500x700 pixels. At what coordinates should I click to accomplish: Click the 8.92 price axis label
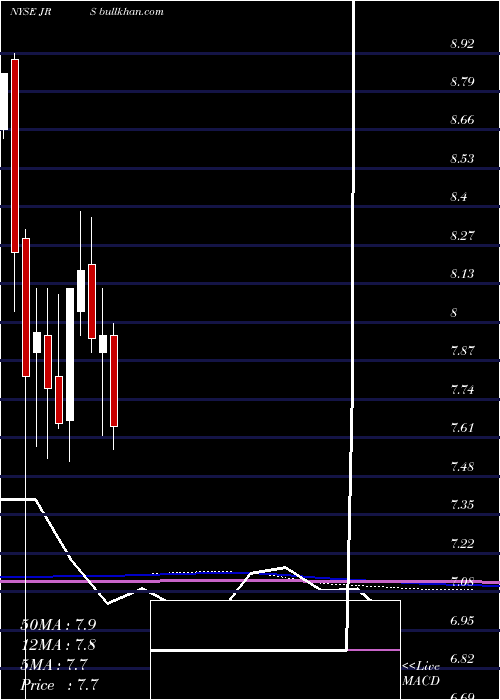462,44
